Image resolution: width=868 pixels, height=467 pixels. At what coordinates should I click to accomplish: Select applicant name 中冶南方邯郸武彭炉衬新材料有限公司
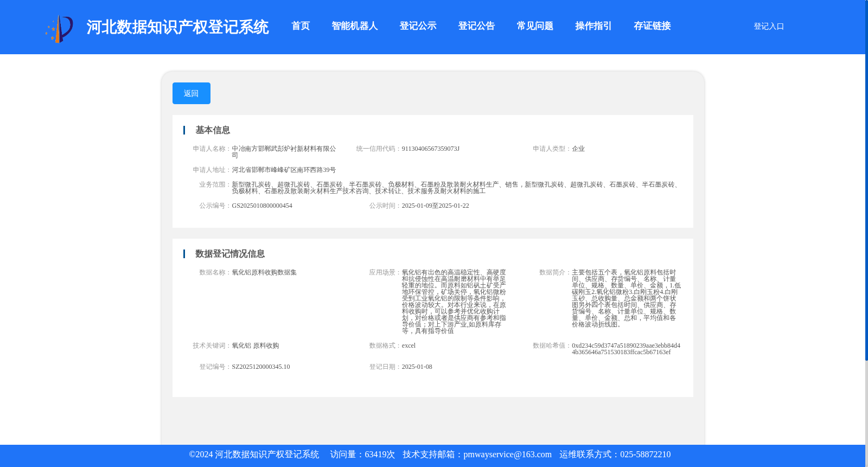[284, 152]
